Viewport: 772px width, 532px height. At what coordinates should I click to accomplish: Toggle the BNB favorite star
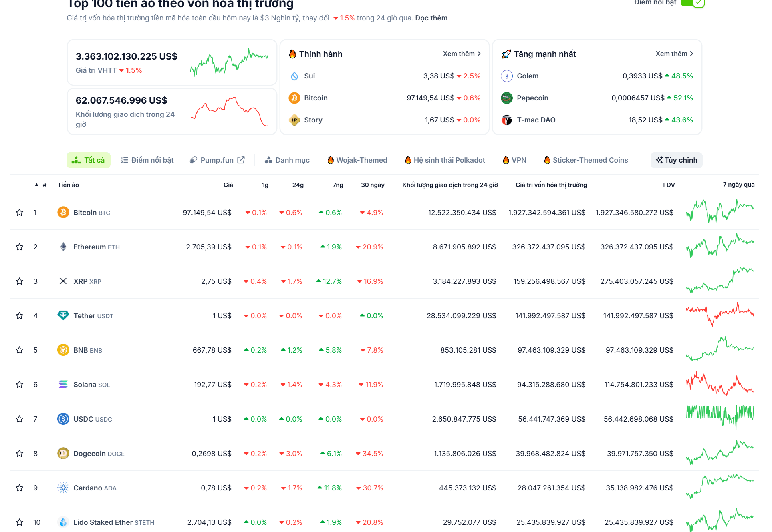tap(19, 350)
